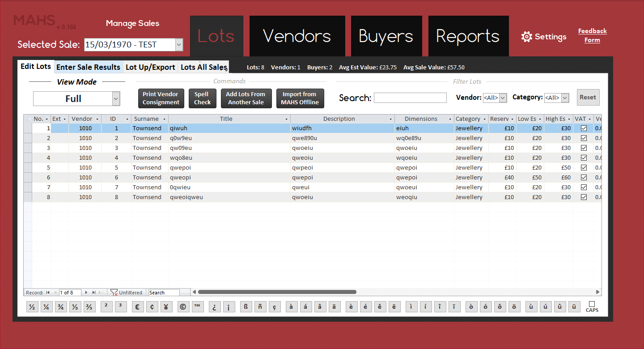Image resolution: width=644 pixels, height=349 pixels.
Task: Open the Title column filter arrow
Action: tap(286, 119)
